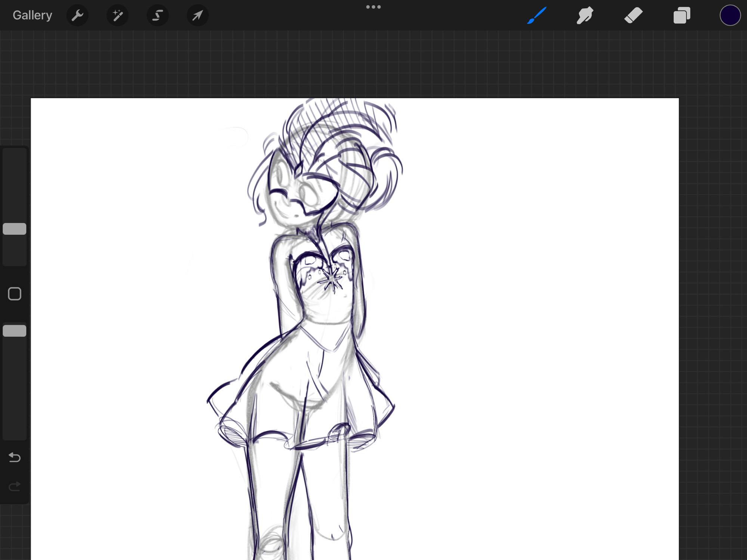Viewport: 747px width, 560px height.
Task: Select the Smudge tool
Action: pyautogui.click(x=585, y=16)
